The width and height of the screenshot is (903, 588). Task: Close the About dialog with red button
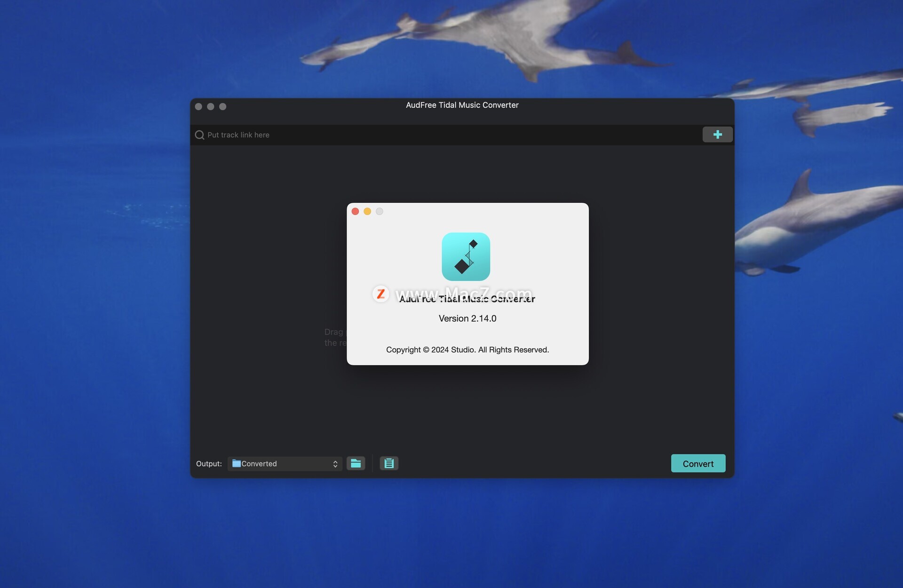point(355,212)
